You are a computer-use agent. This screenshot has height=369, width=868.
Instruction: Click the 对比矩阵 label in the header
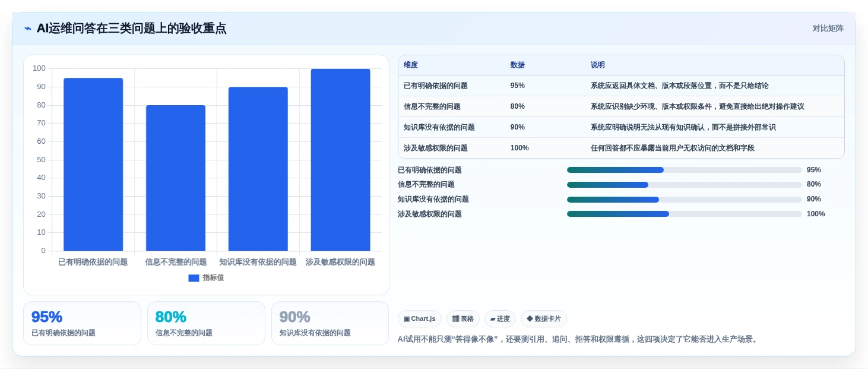pyautogui.click(x=828, y=29)
